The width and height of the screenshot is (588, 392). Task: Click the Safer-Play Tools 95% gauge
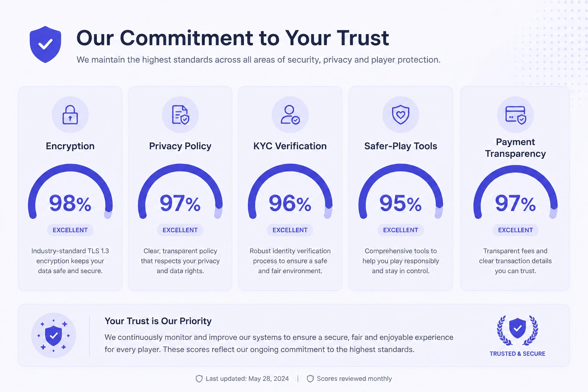point(401,191)
